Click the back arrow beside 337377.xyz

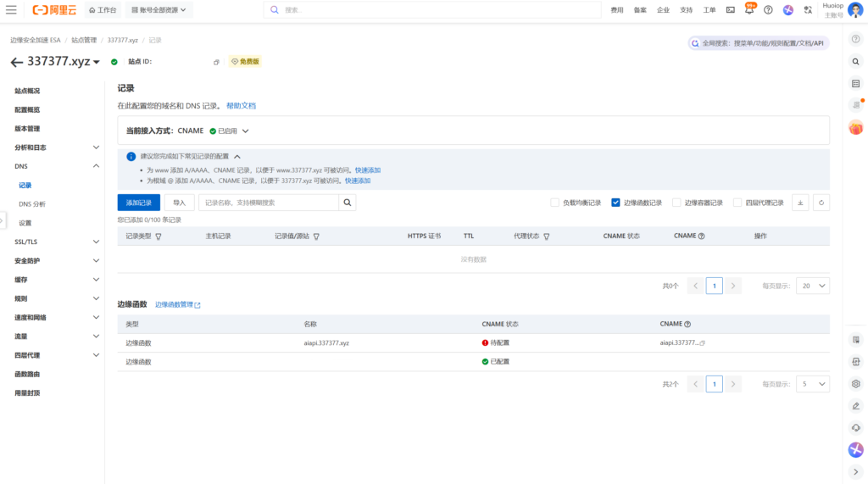click(16, 62)
